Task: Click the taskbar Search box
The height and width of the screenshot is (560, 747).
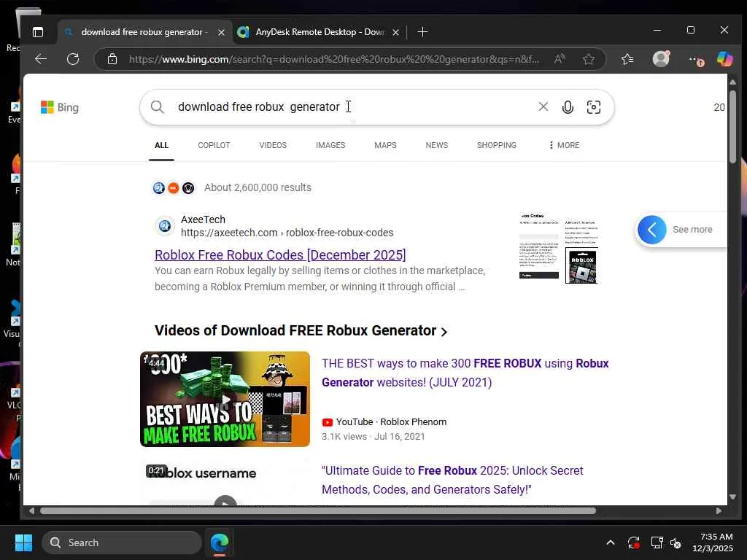Action: click(122, 542)
